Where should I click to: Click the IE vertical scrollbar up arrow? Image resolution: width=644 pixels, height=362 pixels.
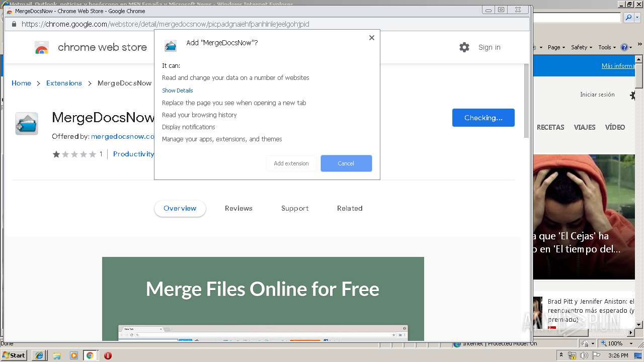pos(639,59)
